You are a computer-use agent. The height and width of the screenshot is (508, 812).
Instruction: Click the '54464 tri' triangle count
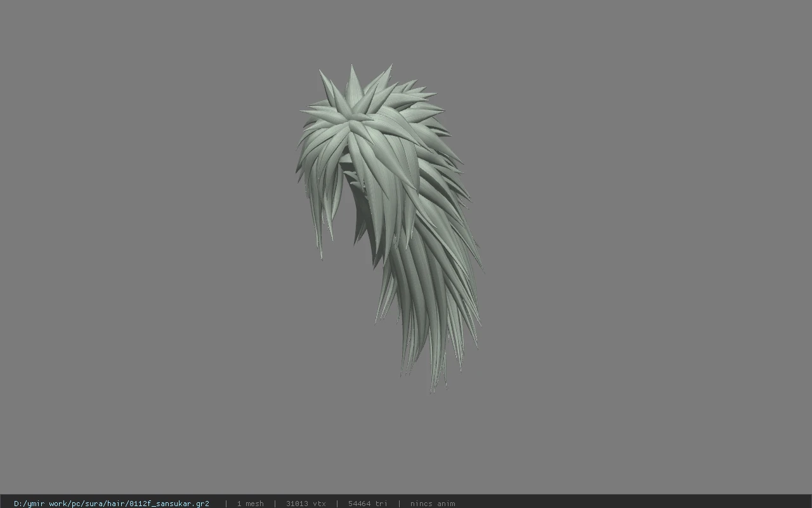tap(367, 504)
